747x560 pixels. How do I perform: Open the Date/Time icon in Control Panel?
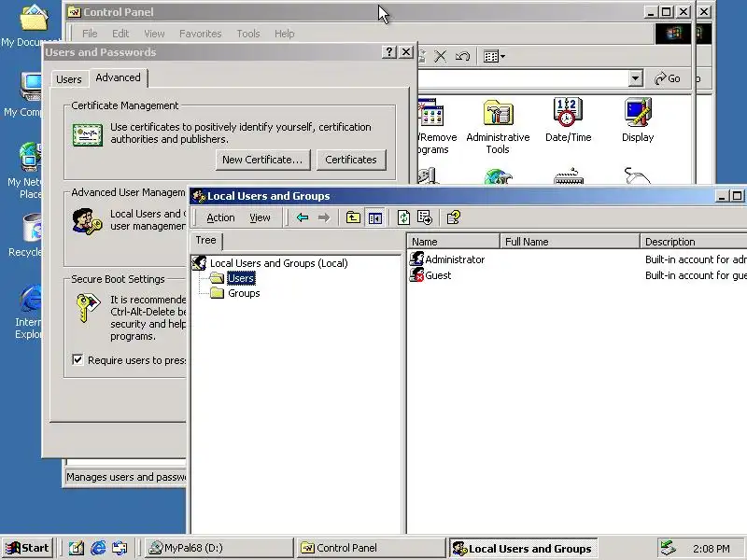point(568,120)
